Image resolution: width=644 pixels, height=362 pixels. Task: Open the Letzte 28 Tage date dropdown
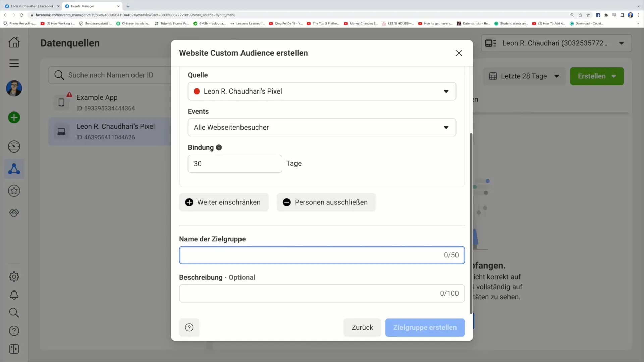tap(524, 76)
